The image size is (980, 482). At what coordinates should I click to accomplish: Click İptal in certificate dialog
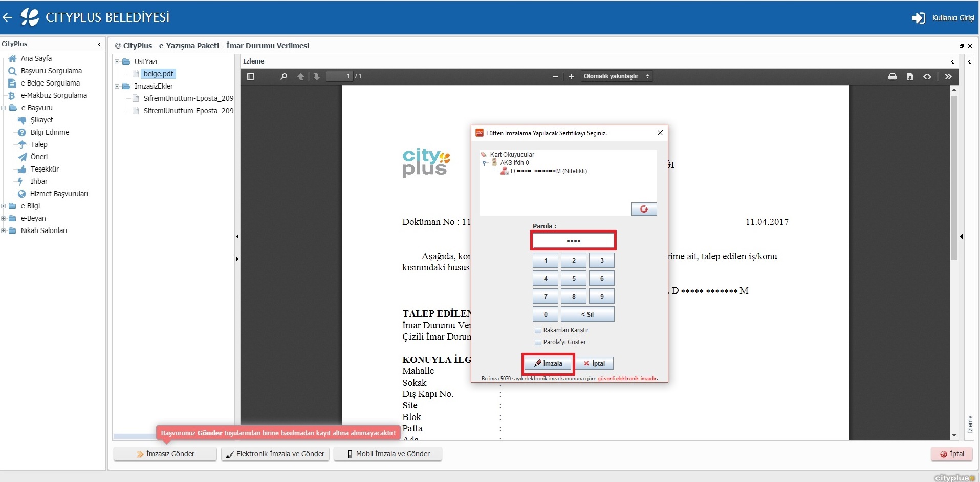595,363
